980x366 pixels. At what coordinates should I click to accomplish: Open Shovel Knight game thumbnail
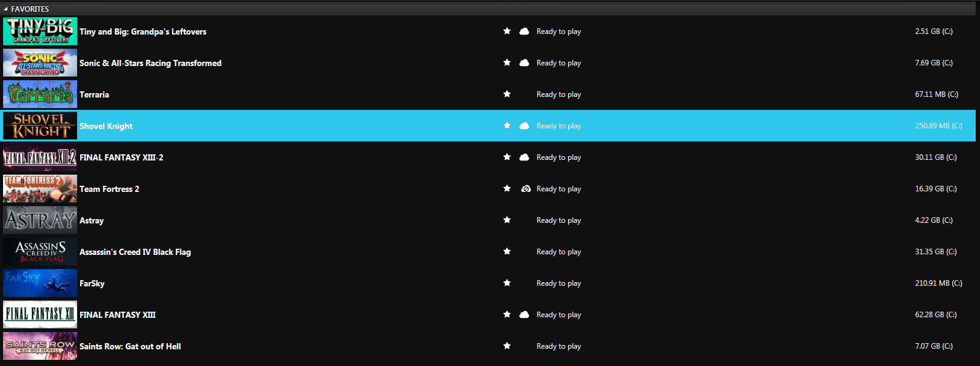[40, 125]
